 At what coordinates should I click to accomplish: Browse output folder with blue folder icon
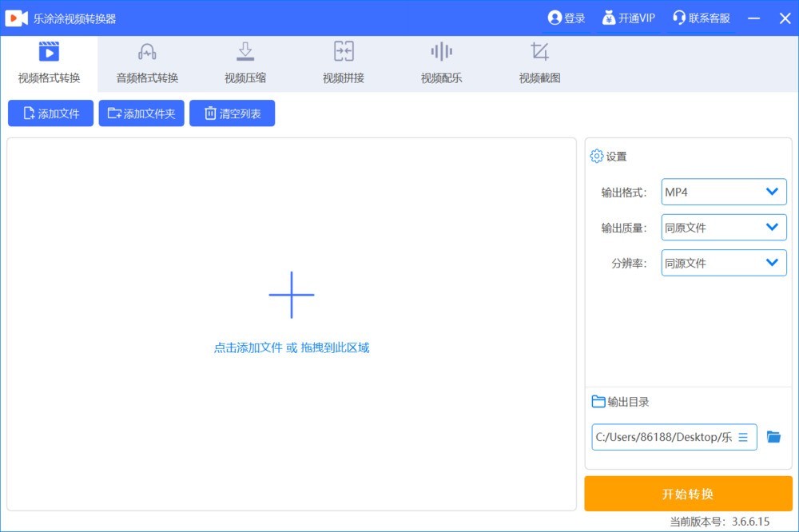pyautogui.click(x=773, y=437)
